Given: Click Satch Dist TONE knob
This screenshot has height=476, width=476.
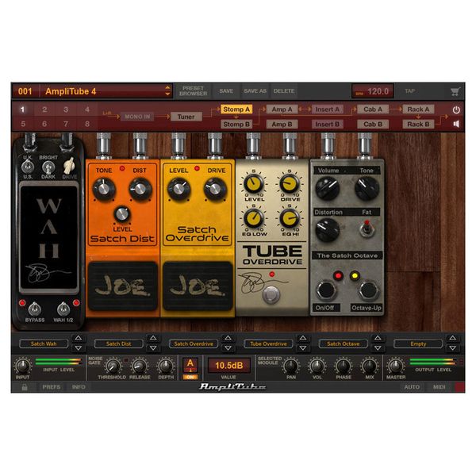Looking at the screenshot, I should tap(103, 189).
